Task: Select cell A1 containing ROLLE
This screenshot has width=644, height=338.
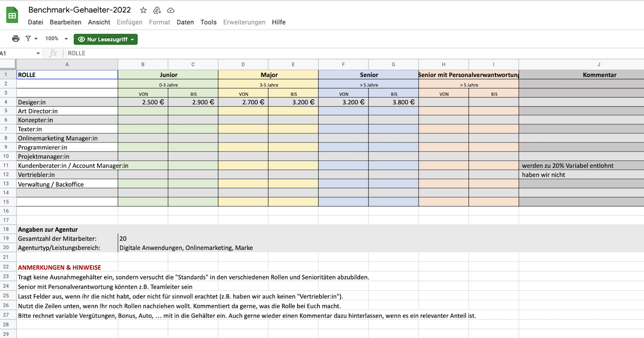Action: coord(67,75)
